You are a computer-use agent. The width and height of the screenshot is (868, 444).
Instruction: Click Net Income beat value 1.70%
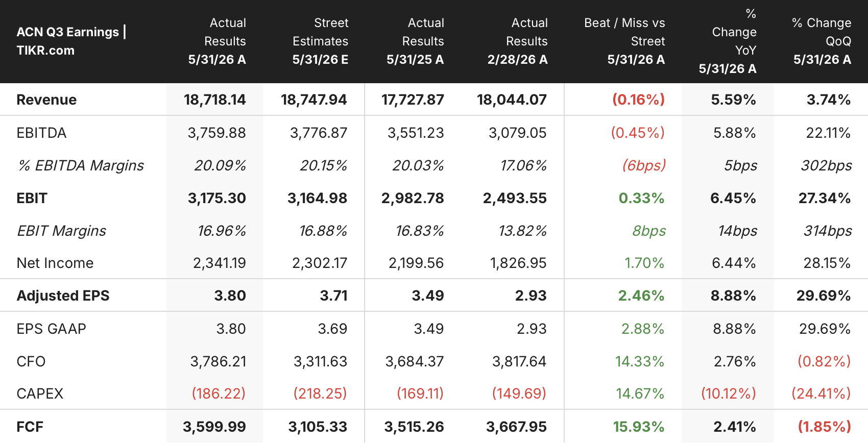[x=644, y=263]
